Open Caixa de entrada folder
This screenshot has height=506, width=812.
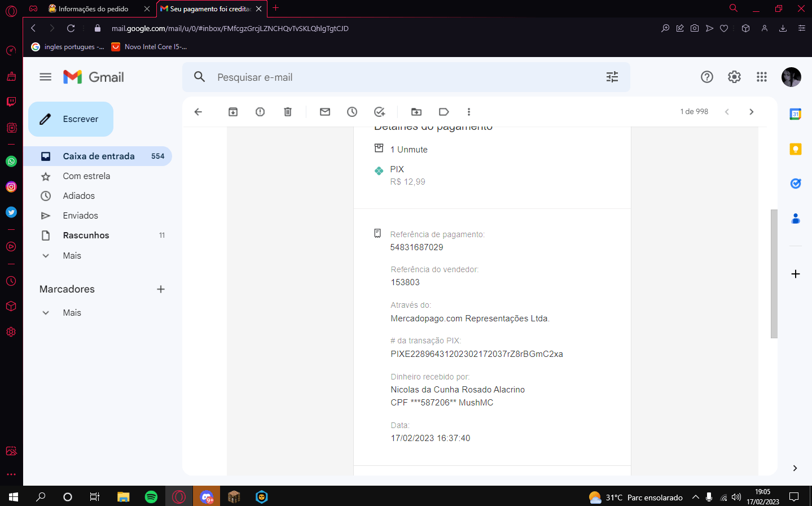tap(98, 156)
